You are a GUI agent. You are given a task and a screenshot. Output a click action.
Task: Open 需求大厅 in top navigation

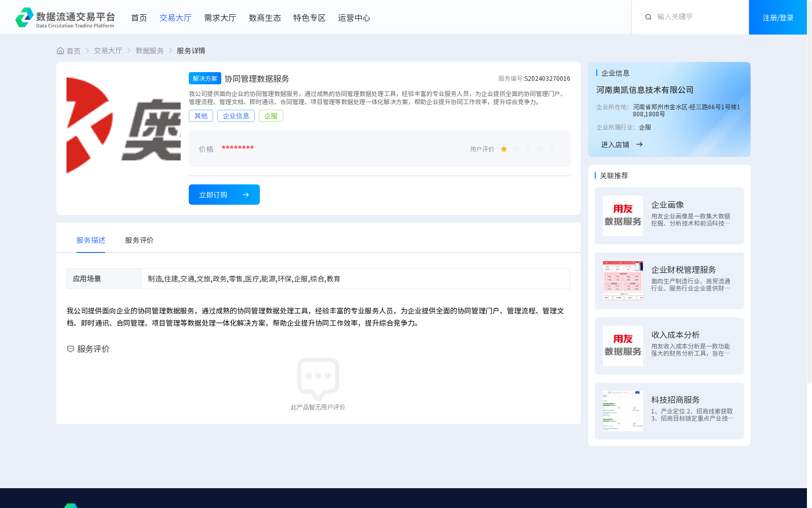(x=220, y=18)
